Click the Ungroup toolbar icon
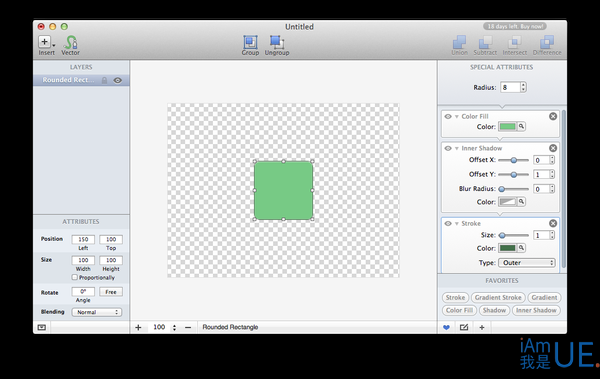Viewport: 600px width, 379px height. (x=277, y=45)
